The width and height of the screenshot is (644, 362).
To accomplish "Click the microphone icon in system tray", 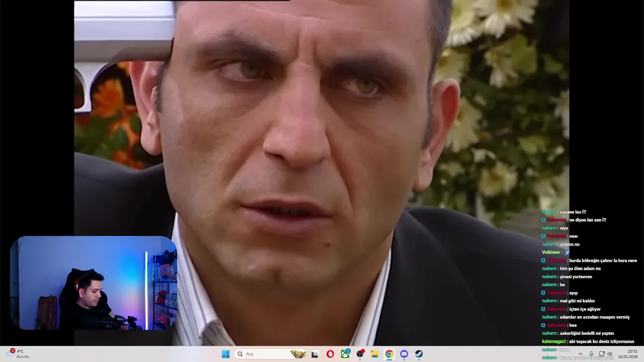I will coord(591,354).
